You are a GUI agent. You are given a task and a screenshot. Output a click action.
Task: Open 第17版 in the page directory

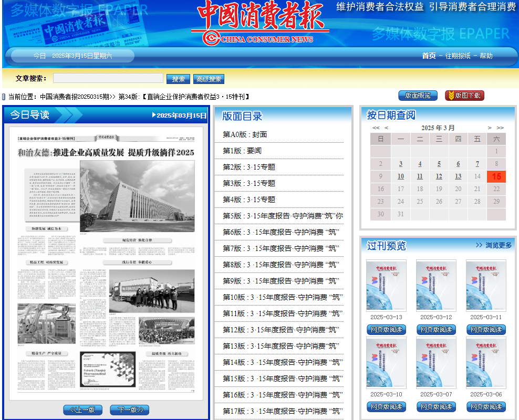pos(283,412)
